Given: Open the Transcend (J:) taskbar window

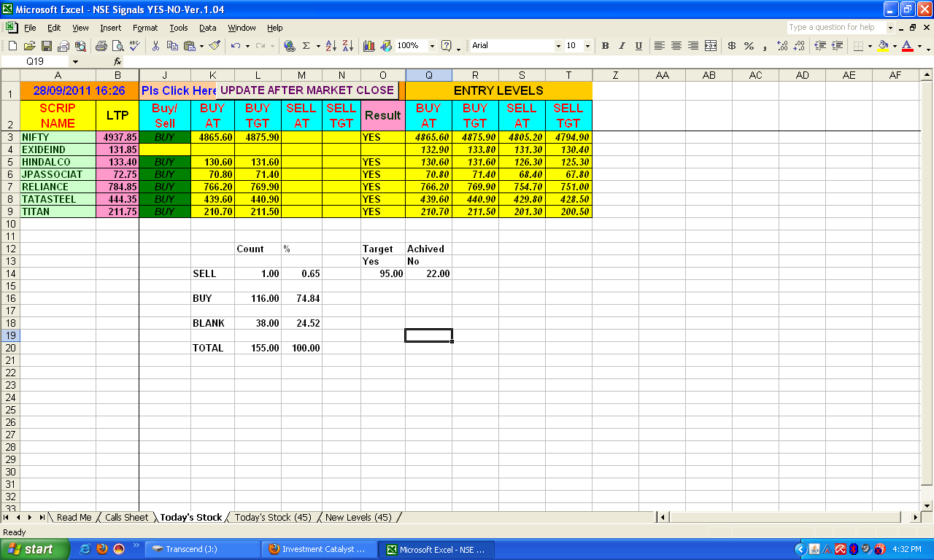Looking at the screenshot, I should coord(203,549).
